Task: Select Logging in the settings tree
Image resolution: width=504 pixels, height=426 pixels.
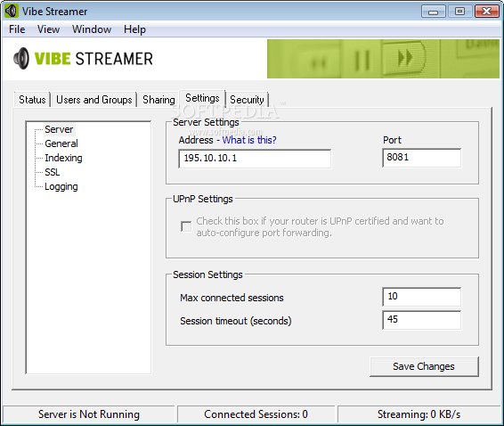Action: point(61,186)
